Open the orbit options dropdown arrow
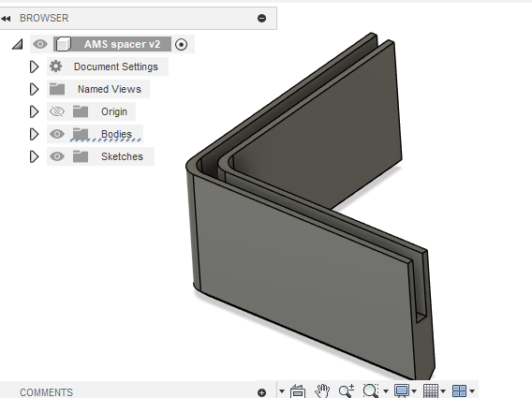This screenshot has height=398, width=532. tap(282, 391)
